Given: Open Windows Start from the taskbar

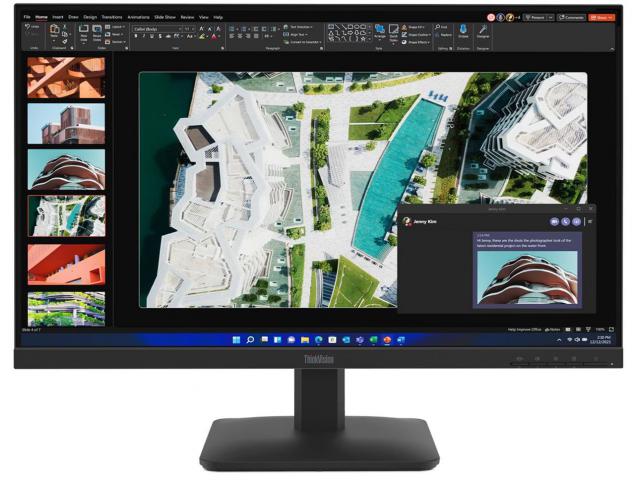Looking at the screenshot, I should [236, 340].
